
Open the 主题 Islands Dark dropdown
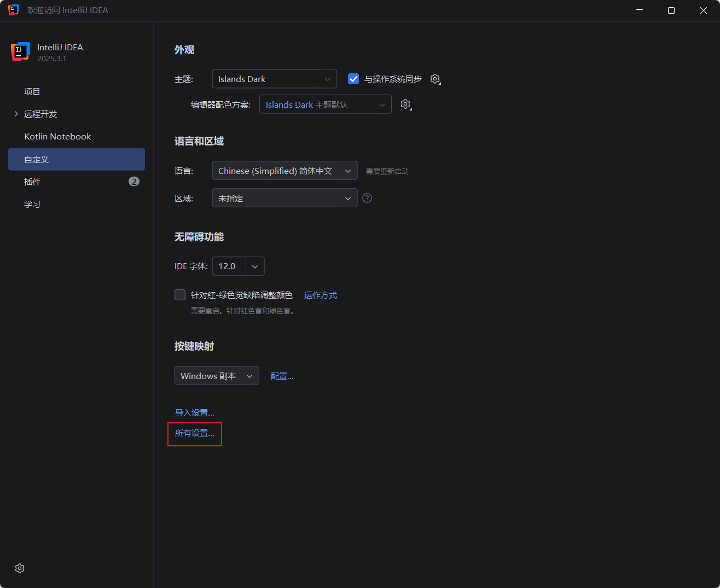click(274, 79)
